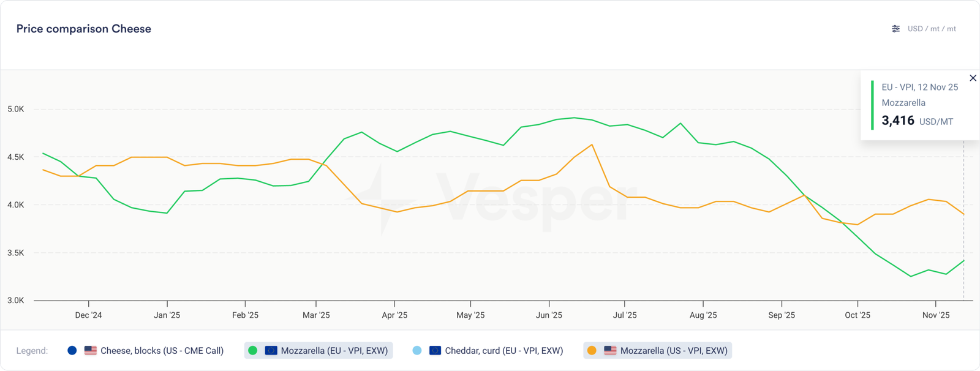The width and height of the screenshot is (980, 371).
Task: Click the Price comparison Cheese title
Action: tap(84, 29)
